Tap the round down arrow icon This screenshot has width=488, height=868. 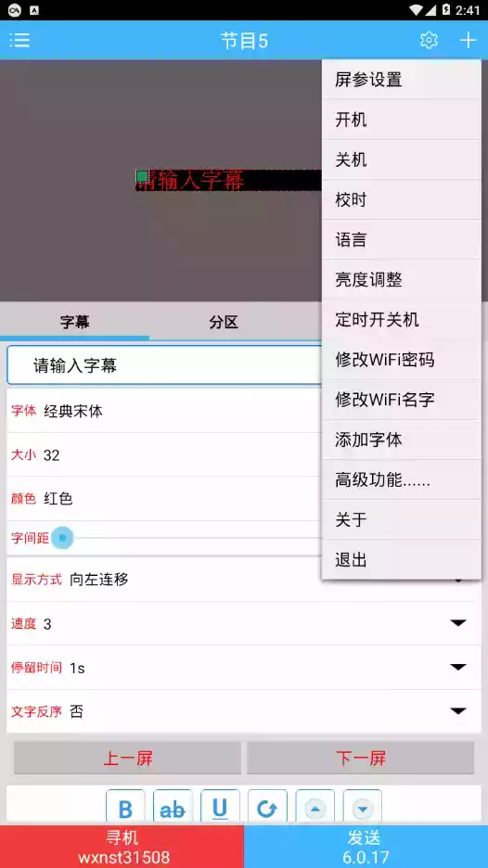[363, 809]
